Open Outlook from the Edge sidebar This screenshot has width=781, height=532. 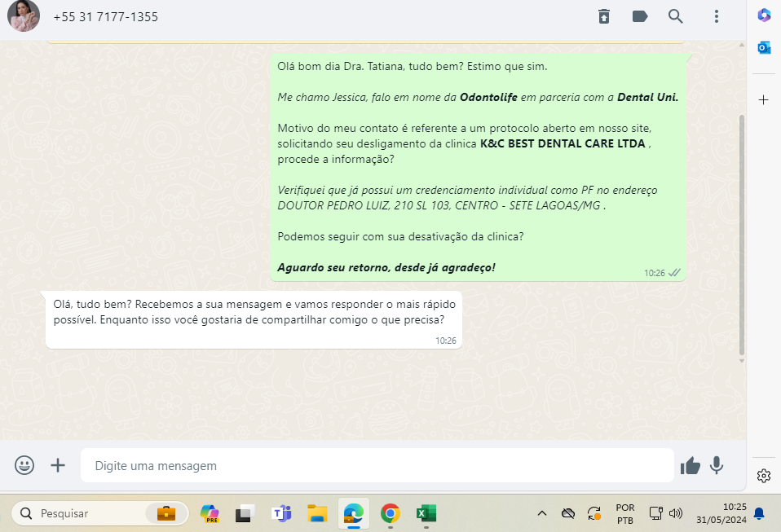pyautogui.click(x=764, y=48)
